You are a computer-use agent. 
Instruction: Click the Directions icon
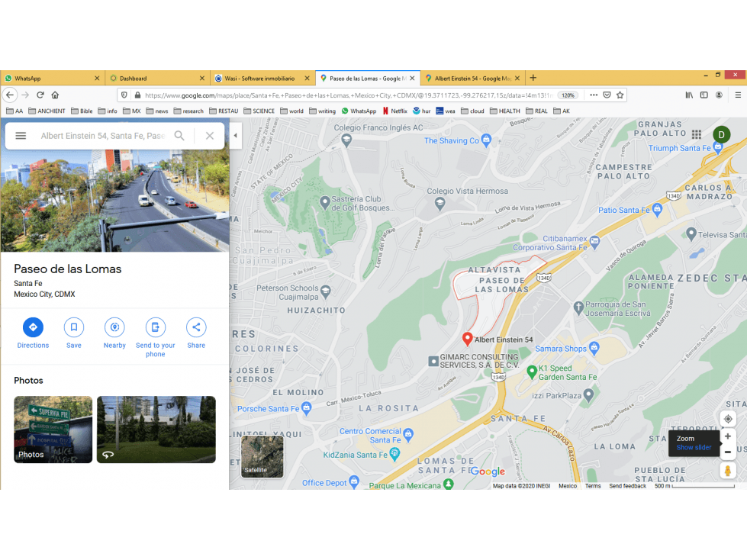[x=33, y=327]
